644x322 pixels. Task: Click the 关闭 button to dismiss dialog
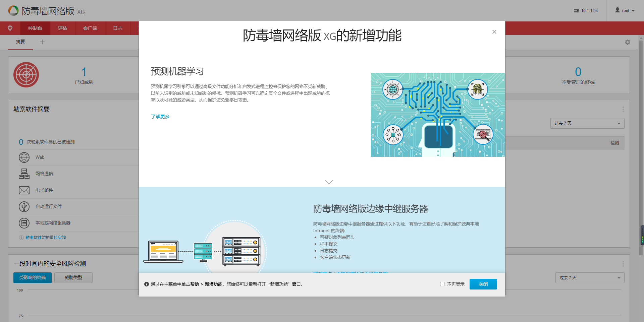pos(483,284)
